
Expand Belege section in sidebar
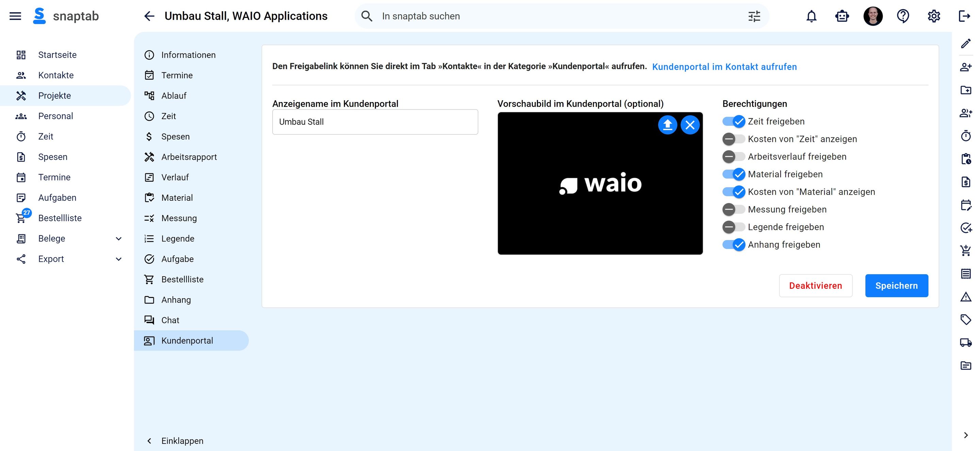(119, 238)
